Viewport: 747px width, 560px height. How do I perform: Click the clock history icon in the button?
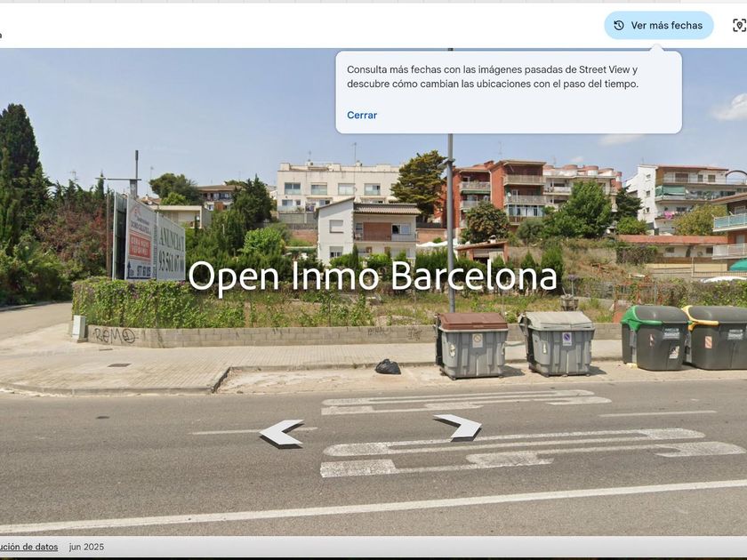pos(619,25)
